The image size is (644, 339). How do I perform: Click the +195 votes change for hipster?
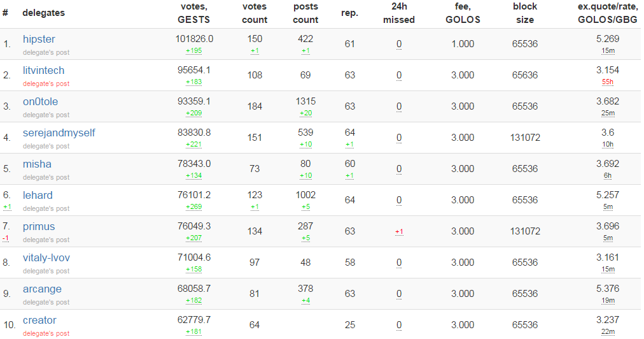[193, 51]
